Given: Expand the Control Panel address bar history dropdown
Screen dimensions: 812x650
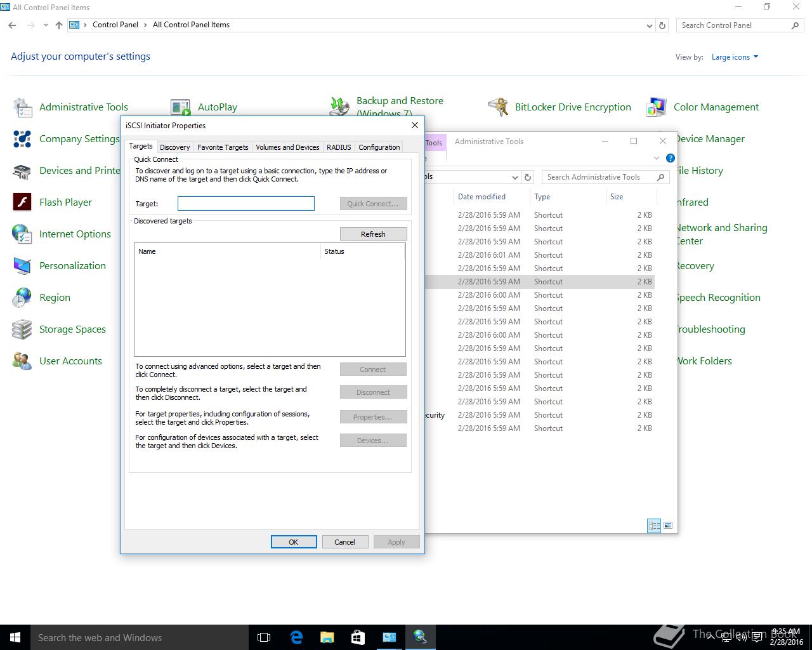Looking at the screenshot, I should click(649, 25).
